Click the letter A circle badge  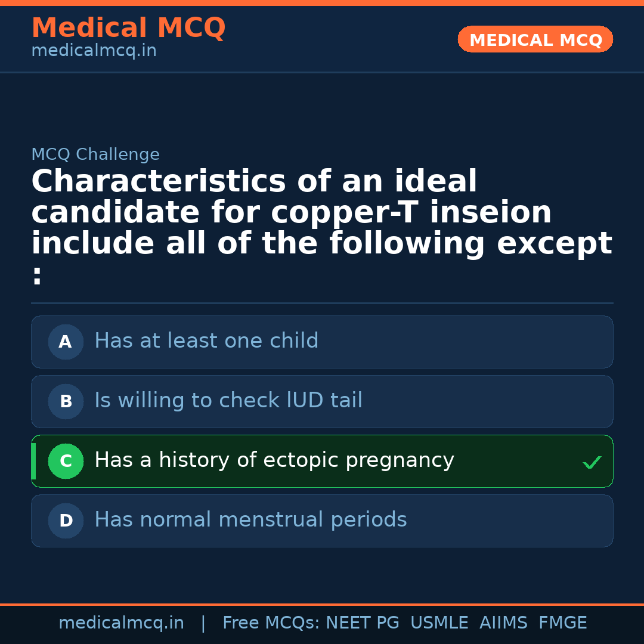[x=66, y=342]
